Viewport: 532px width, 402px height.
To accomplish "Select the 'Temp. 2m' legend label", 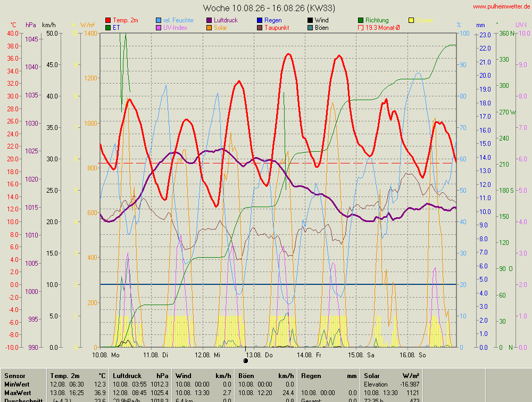I will click(126, 20).
